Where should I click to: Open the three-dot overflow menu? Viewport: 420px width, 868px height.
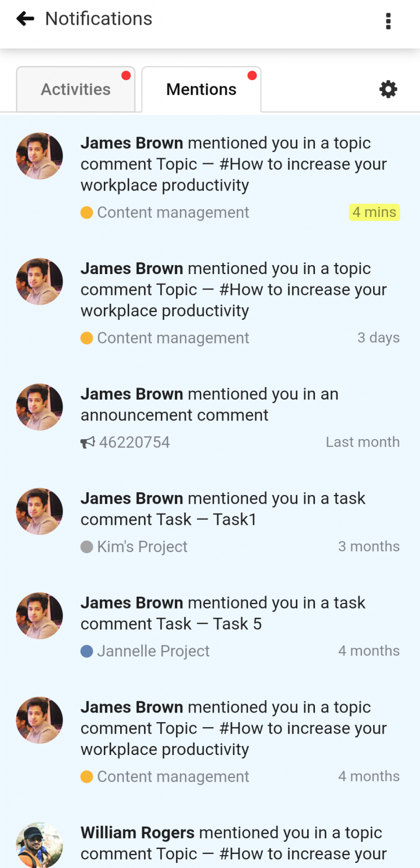(388, 21)
